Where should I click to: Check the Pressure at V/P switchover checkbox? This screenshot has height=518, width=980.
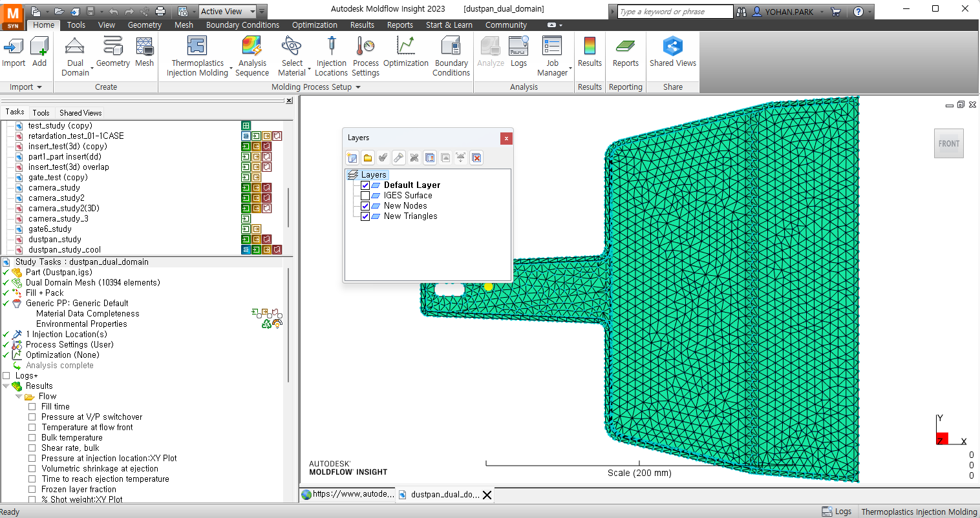point(32,417)
